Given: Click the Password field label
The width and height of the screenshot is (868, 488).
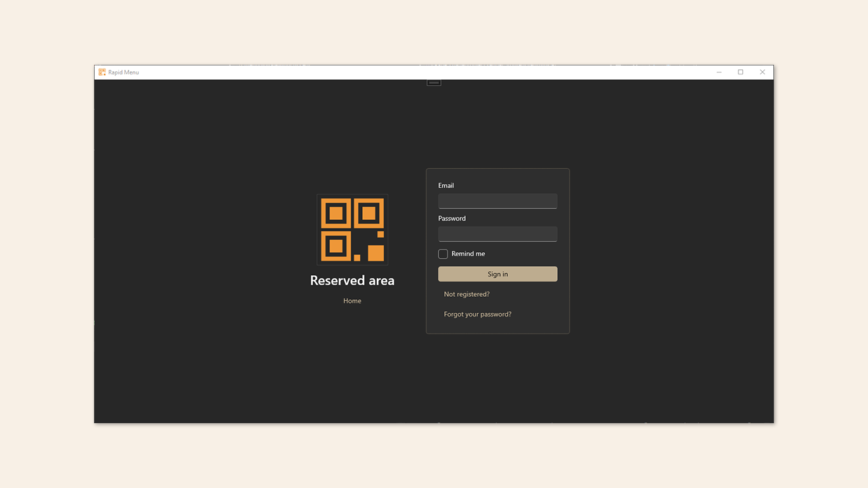Looking at the screenshot, I should [452, 219].
